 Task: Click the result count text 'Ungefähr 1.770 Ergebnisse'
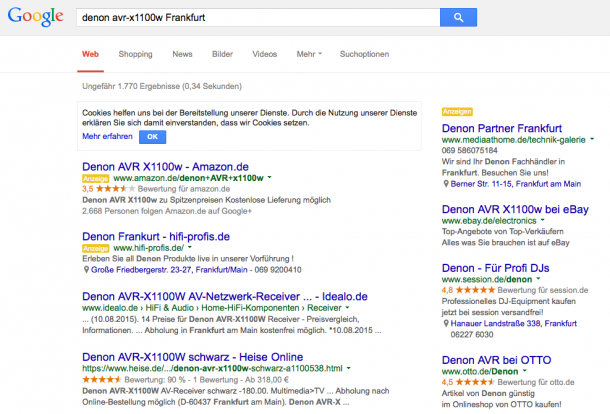pos(131,86)
